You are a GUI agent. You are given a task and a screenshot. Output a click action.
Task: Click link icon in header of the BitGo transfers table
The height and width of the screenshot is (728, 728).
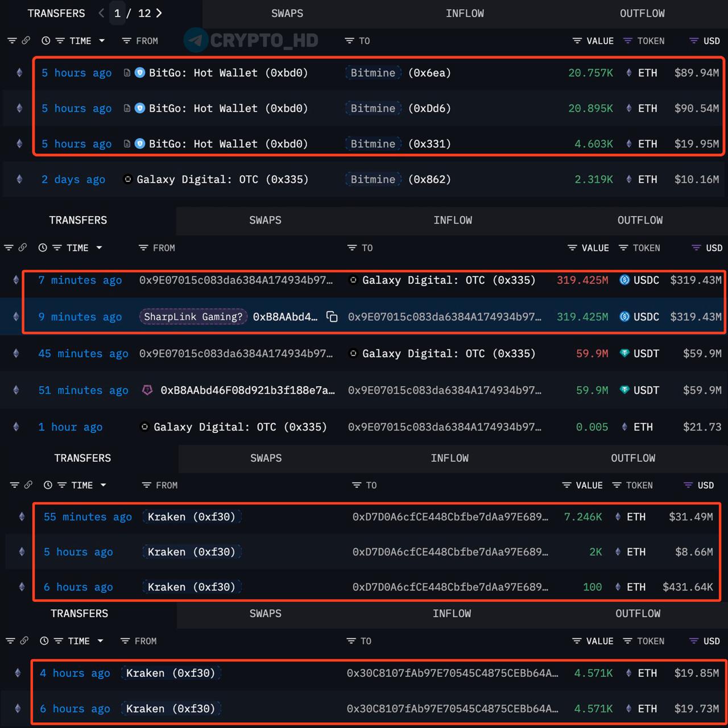pos(26,40)
